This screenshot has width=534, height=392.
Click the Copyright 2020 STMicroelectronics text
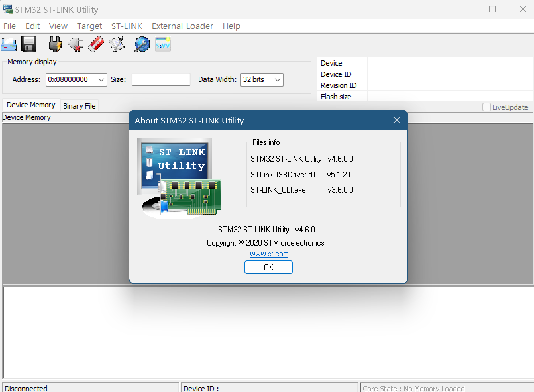pyautogui.click(x=265, y=243)
